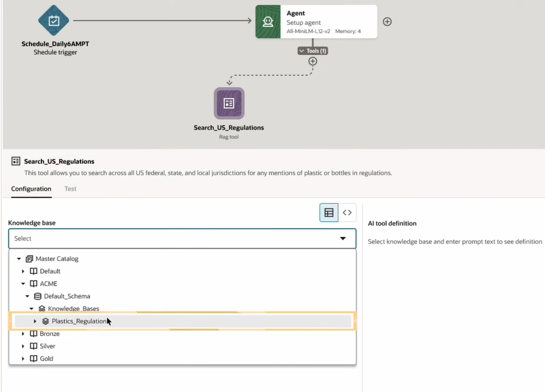Click the Knowledge base Select field

tap(172, 238)
